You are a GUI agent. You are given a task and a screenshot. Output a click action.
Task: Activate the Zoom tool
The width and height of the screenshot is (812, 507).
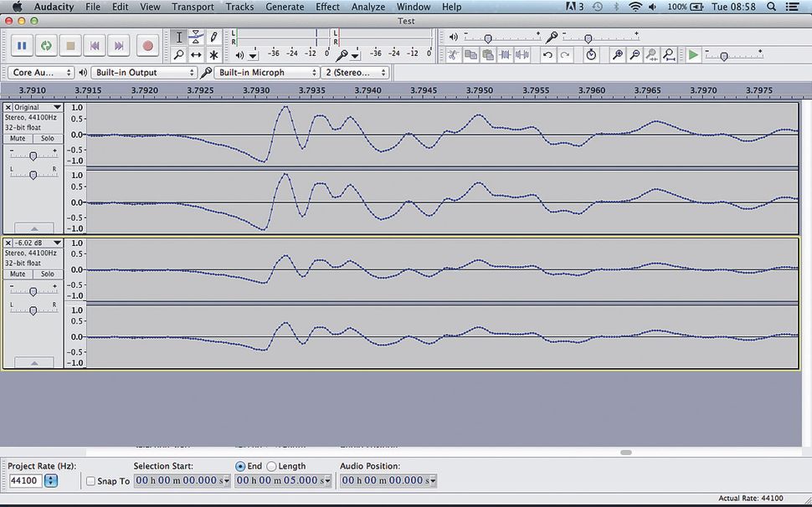pyautogui.click(x=178, y=54)
